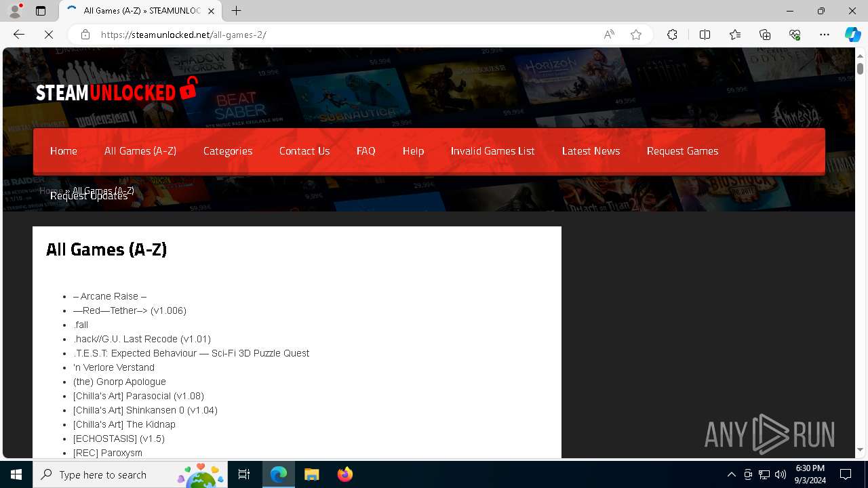Open the .fall game link
Viewport: 868px width, 488px height.
(x=81, y=325)
